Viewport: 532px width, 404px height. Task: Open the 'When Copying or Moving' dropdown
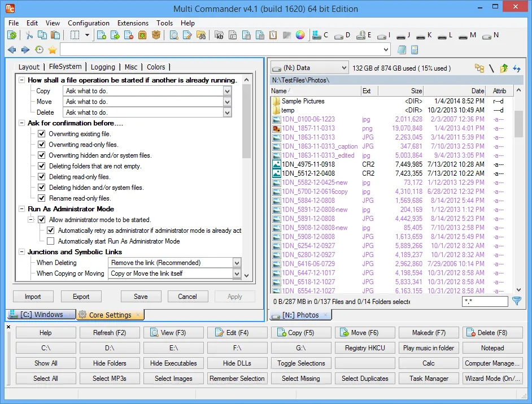click(x=237, y=273)
